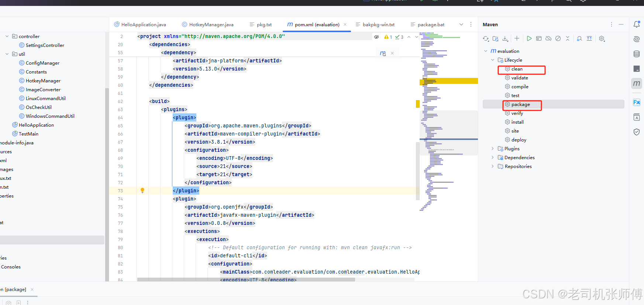Reload all Maven projects
Viewport: 644px width, 305px height.
(486, 39)
